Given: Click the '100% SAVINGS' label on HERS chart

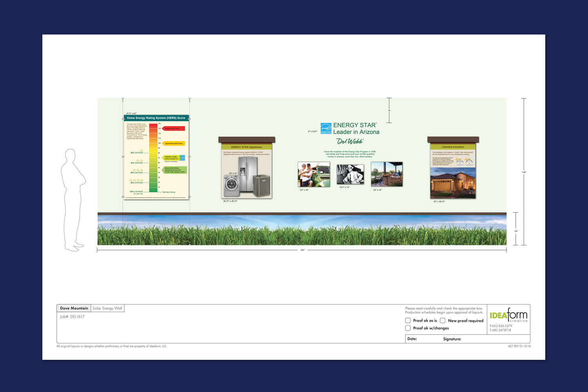Looking at the screenshot, I should 136,192.
